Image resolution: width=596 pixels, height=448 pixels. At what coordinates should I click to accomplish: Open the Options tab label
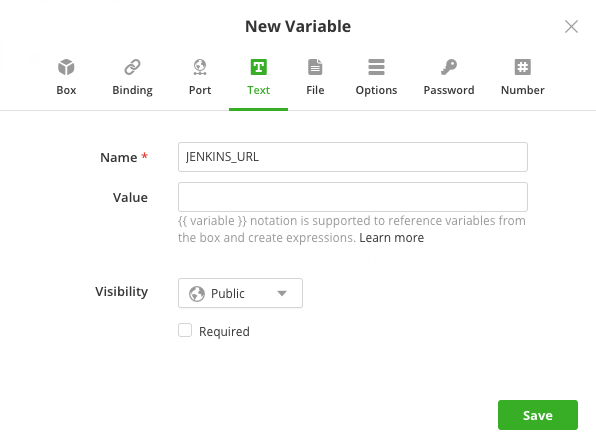376,90
